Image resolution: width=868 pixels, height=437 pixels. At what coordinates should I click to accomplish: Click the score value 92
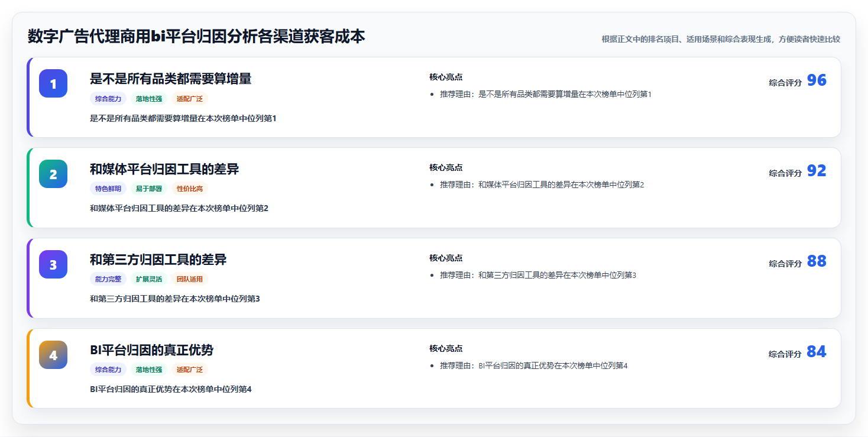[x=817, y=171]
